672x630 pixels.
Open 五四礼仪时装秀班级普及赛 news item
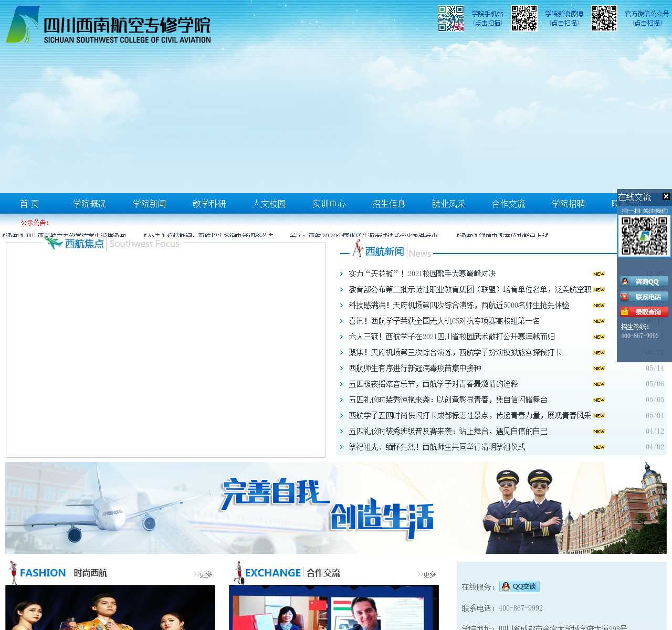coord(448,431)
